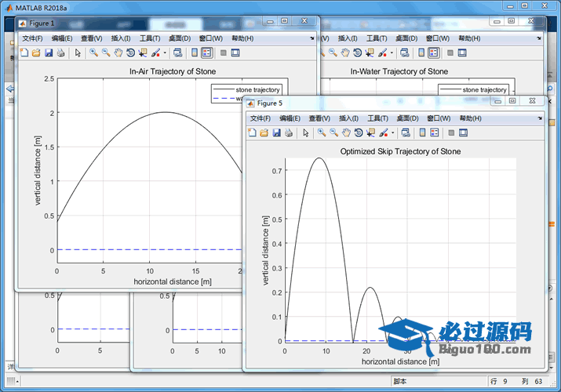Open 窗口(W) menu in Figure 5
The height and width of the screenshot is (392, 561).
click(439, 118)
